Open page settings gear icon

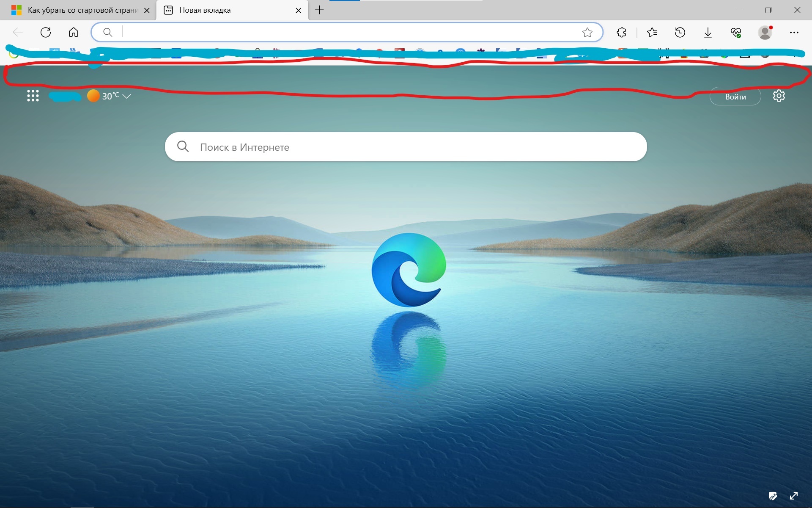[x=779, y=96]
